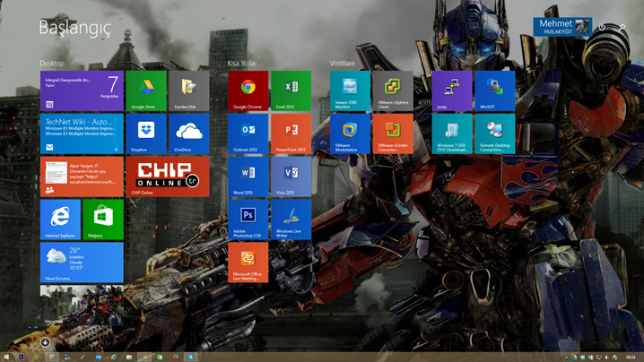Click the power options button
This screenshot has height=362, width=644.
[x=602, y=27]
